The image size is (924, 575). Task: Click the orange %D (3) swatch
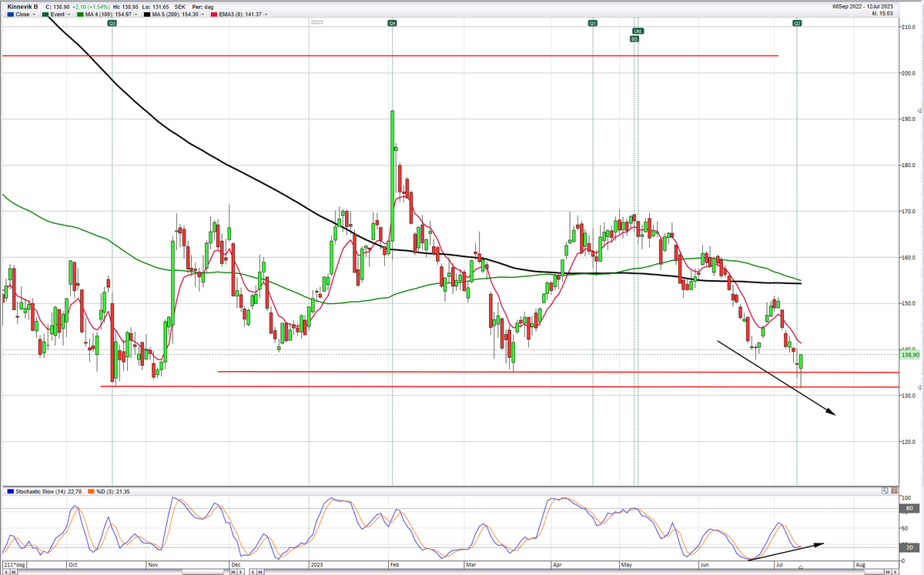[x=92, y=491]
